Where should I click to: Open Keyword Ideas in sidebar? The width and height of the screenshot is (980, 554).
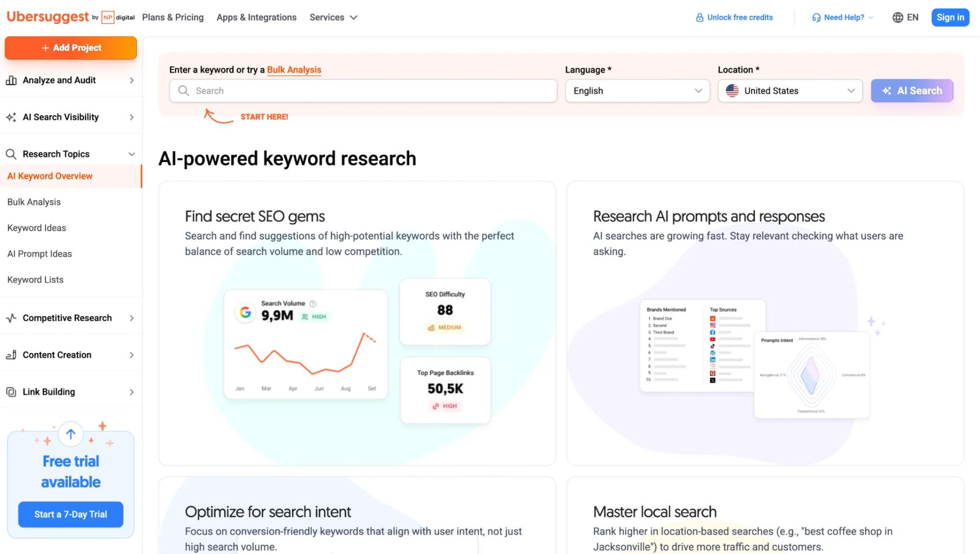(36, 228)
